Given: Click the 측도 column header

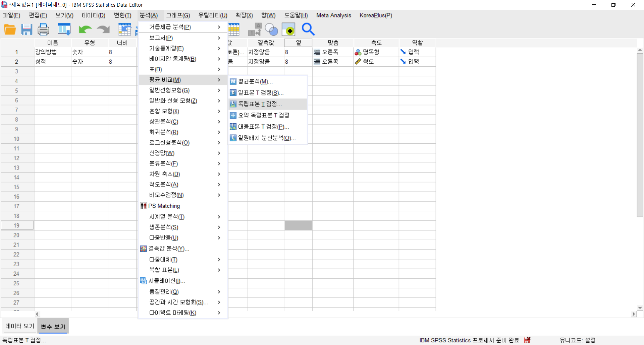Looking at the screenshot, I should [376, 43].
